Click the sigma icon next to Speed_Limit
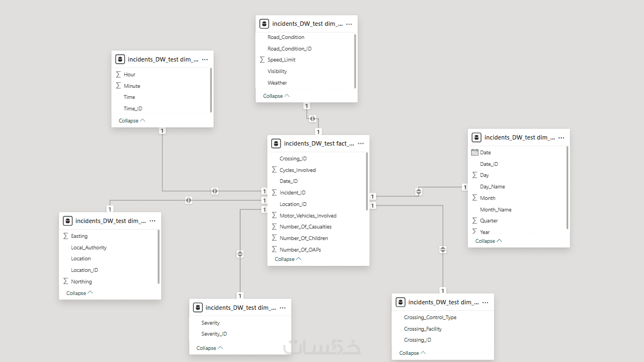The image size is (644, 362). 262,60
